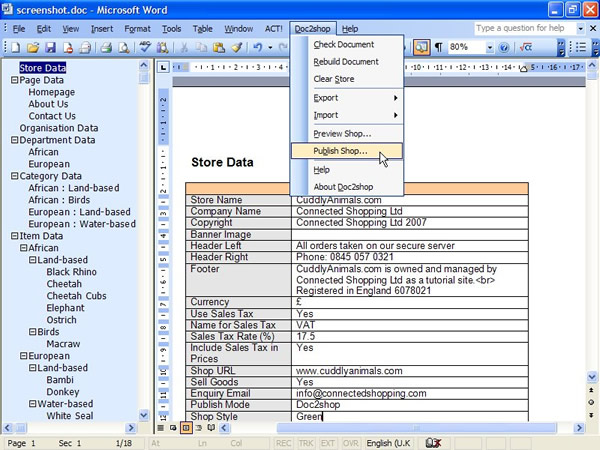Run the ABC spelling and grammar check
The height and width of the screenshot is (450, 600).
(x=145, y=47)
